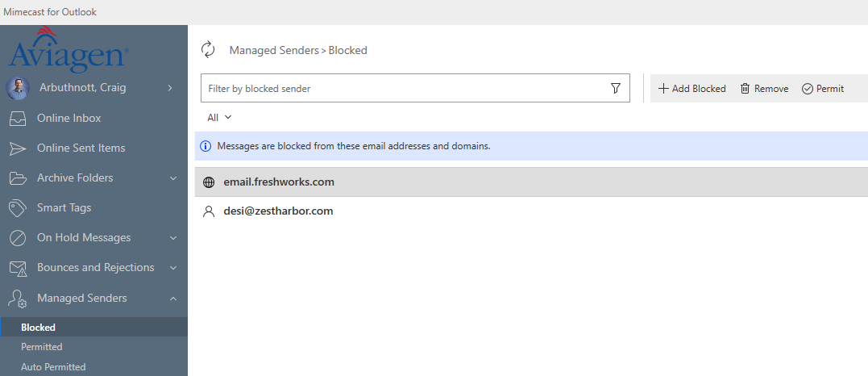
Task: Open the Online Inbox folder
Action: [x=69, y=118]
